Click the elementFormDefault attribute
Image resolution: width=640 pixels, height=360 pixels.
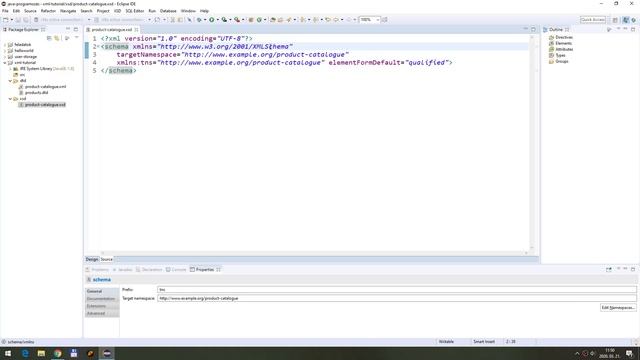tap(364, 63)
